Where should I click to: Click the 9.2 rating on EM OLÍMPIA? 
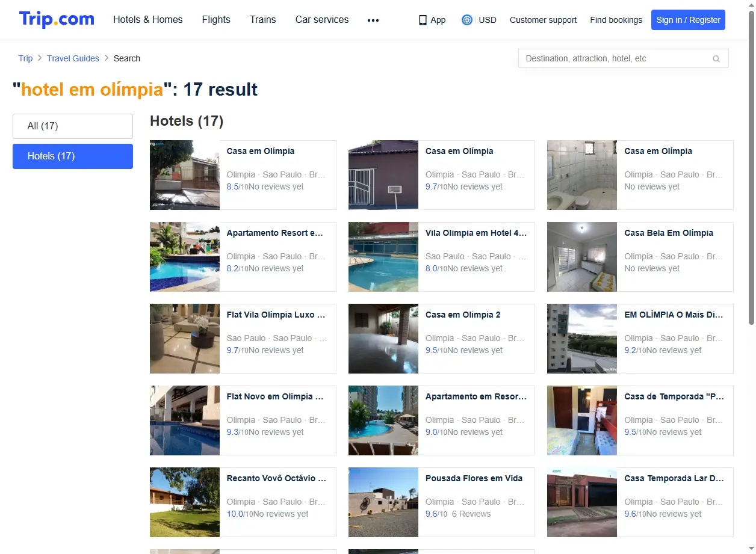[x=630, y=350]
